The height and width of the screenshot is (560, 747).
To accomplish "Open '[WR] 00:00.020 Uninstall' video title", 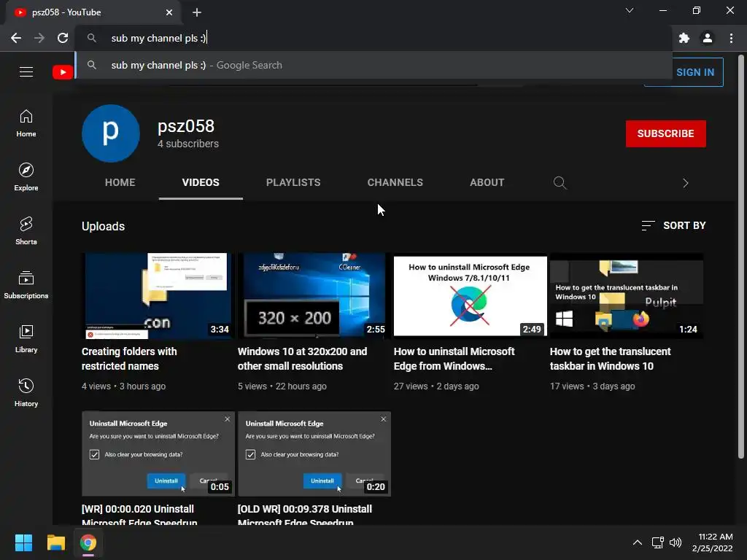I will [x=139, y=516].
